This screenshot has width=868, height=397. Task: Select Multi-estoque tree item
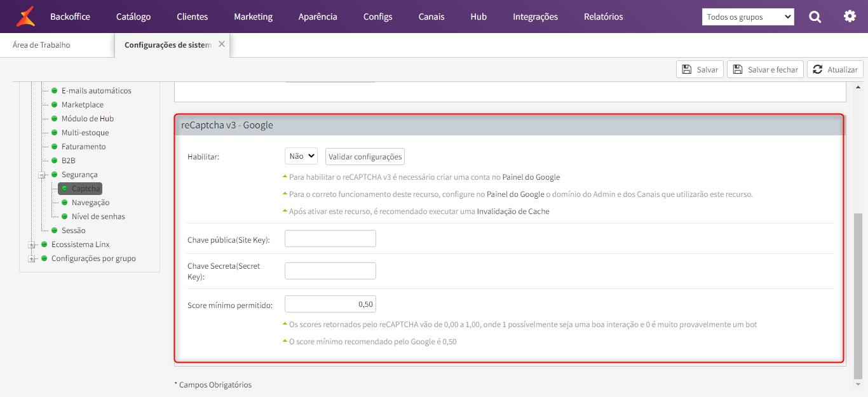[85, 133]
